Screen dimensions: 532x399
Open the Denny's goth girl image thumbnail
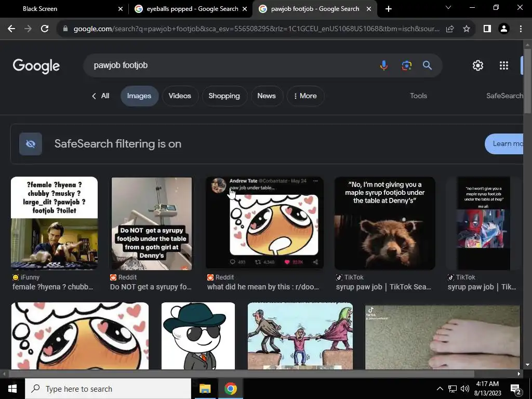pos(152,223)
